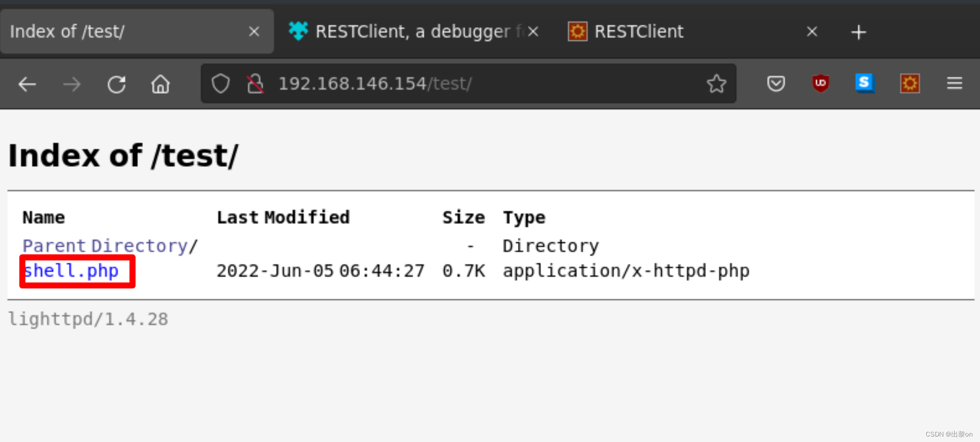The width and height of the screenshot is (980, 442).
Task: Open the browser home page
Action: [x=160, y=84]
